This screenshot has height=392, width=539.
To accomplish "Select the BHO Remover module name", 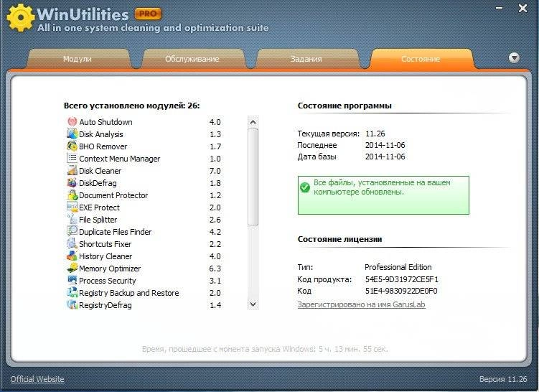I will tap(103, 146).
